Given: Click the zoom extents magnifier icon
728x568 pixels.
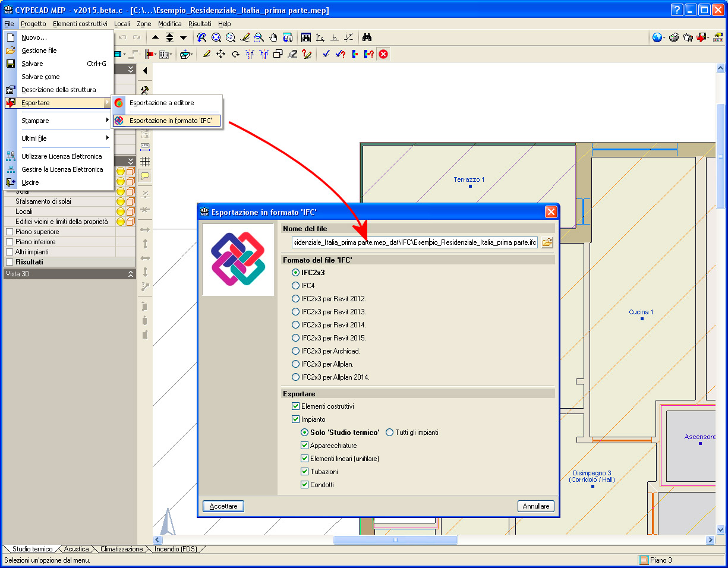Looking at the screenshot, I should pos(216,37).
